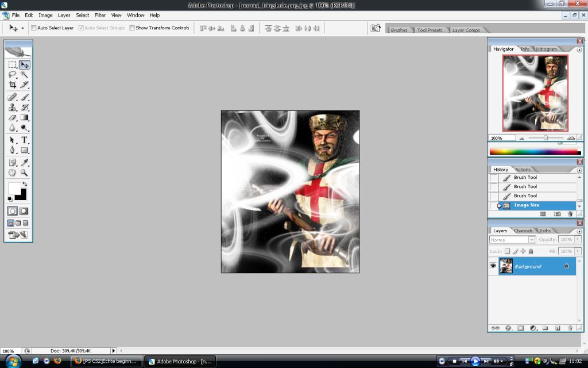Click Align Left Edges in options bar
Image resolution: width=588 pixels, height=368 pixels.
pos(233,28)
